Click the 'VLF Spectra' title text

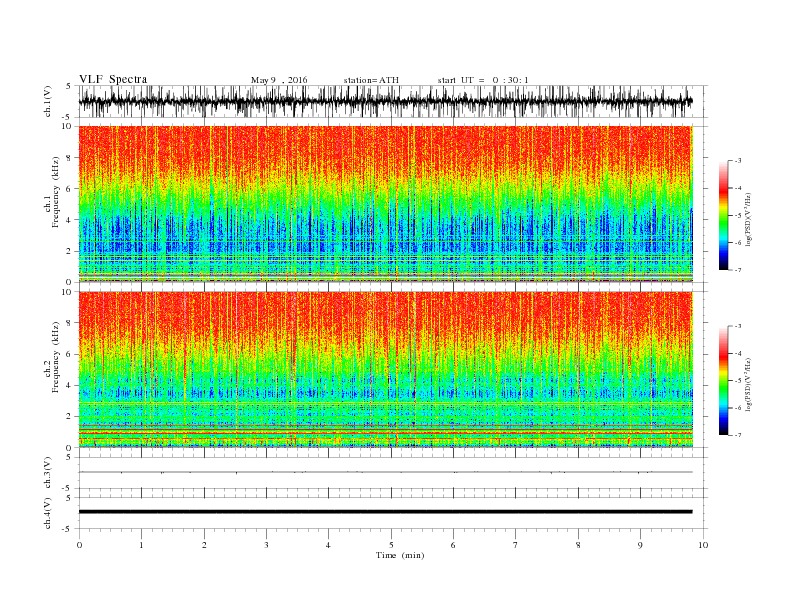[x=113, y=79]
